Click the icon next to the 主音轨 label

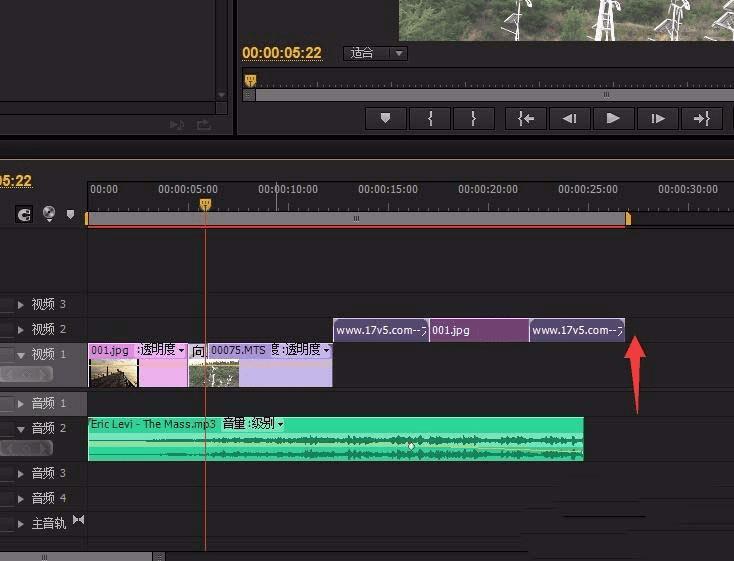78,519
